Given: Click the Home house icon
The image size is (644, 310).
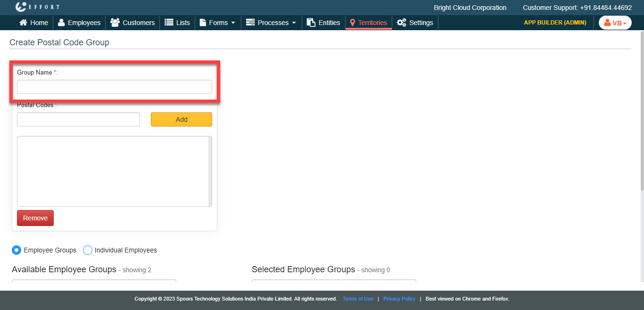Looking at the screenshot, I should click(23, 23).
